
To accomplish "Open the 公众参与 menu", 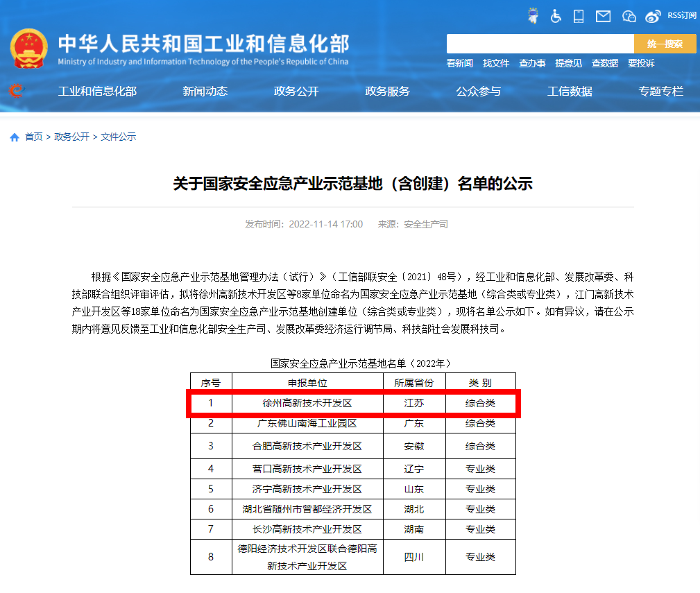I will click(x=478, y=92).
